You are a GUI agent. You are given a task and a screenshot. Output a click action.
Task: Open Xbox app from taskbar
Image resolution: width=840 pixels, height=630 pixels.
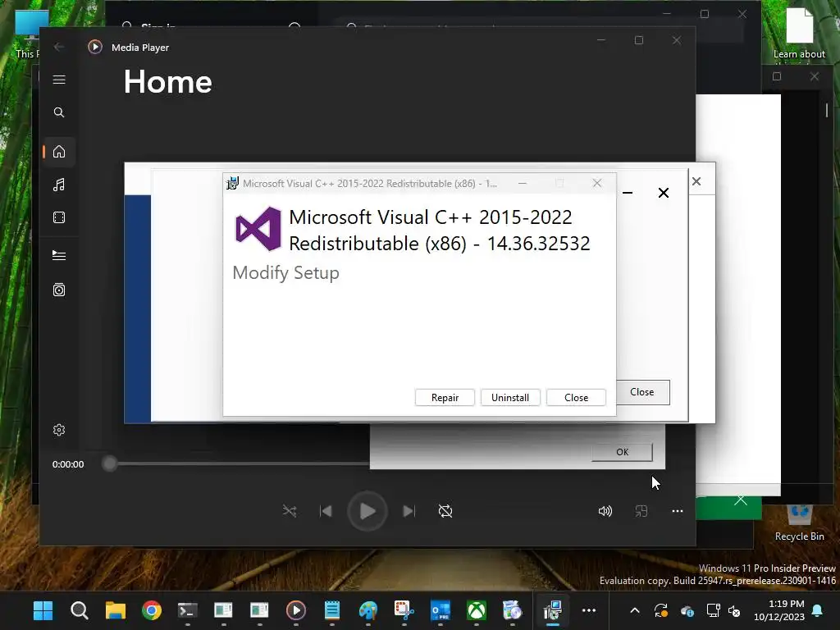477,610
